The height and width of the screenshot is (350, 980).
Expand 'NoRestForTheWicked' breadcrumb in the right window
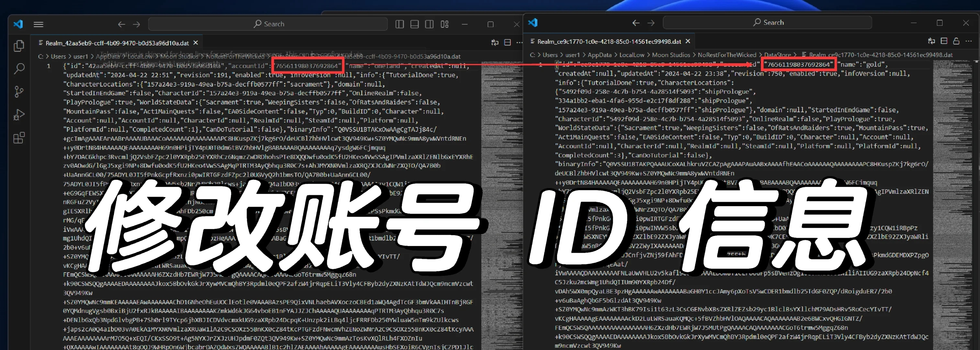click(x=727, y=55)
